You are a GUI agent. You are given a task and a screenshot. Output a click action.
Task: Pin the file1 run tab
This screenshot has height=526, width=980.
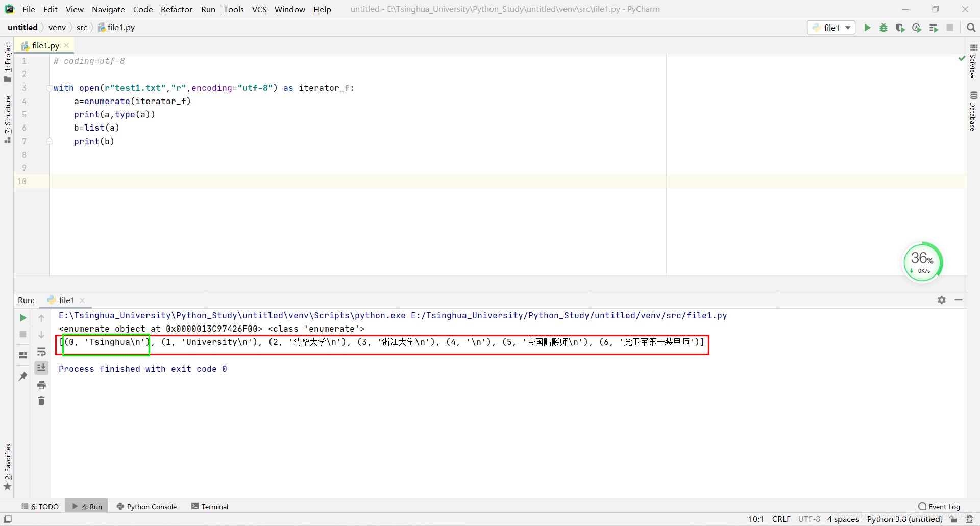23,377
